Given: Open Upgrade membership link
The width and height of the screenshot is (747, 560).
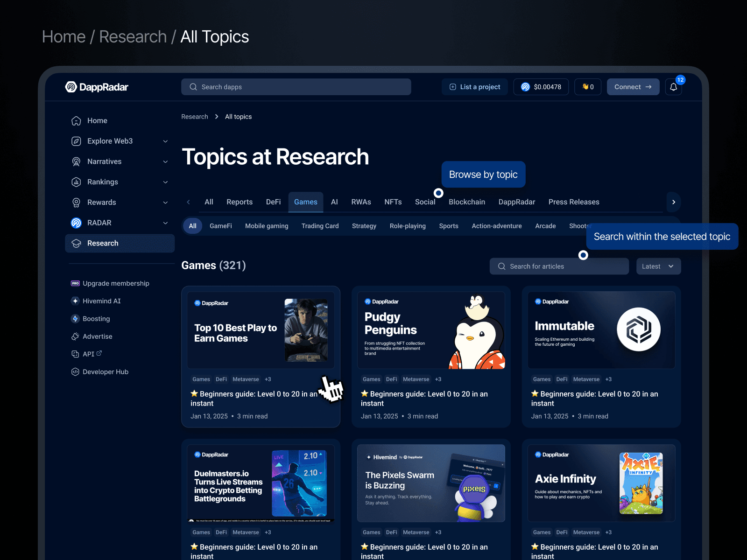Looking at the screenshot, I should pyautogui.click(x=116, y=283).
